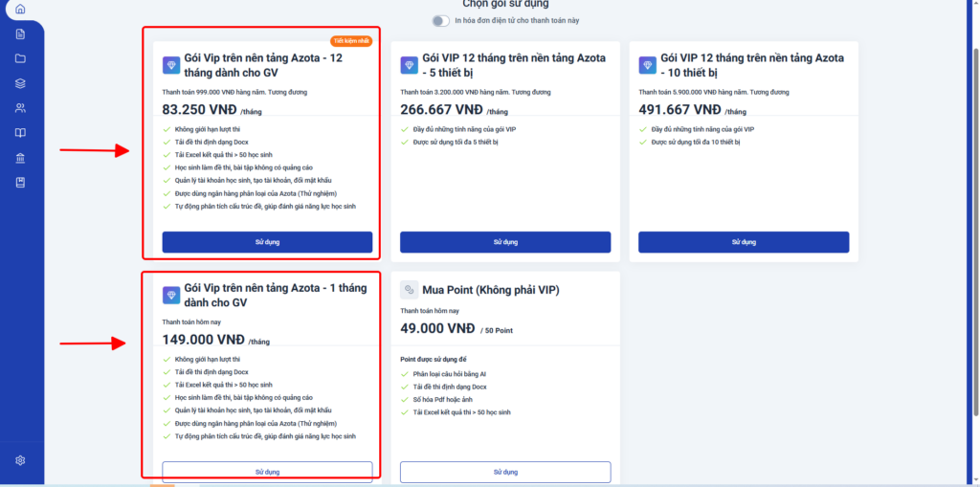Open the folder icon in sidebar
The image size is (980, 487).
[x=21, y=58]
